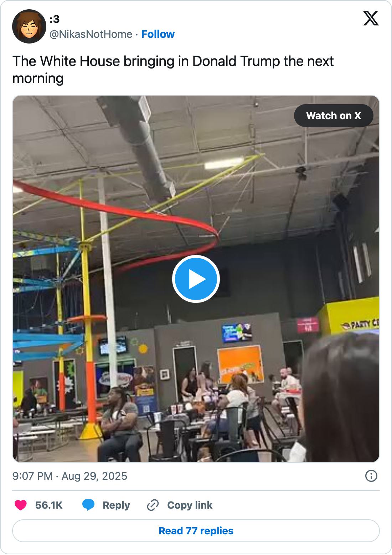Open the @NikasNotHome handle link
392x555 pixels.
(91, 34)
